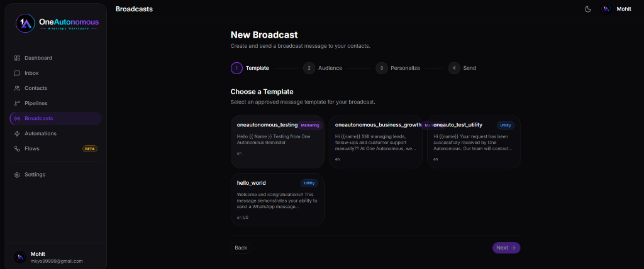Click Utility badge on oneauto_test_utility
This screenshot has width=644, height=269.
click(x=506, y=125)
